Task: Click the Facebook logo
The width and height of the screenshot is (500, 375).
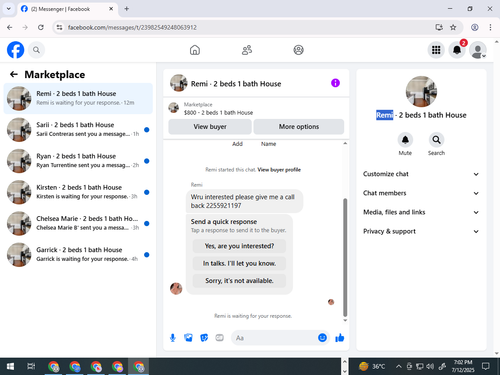Action: pyautogui.click(x=15, y=50)
